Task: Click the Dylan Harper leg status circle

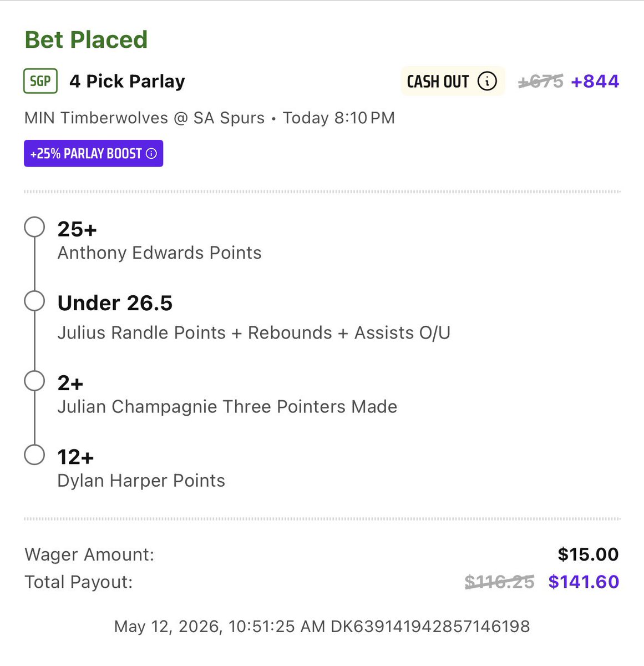Action: (x=34, y=455)
